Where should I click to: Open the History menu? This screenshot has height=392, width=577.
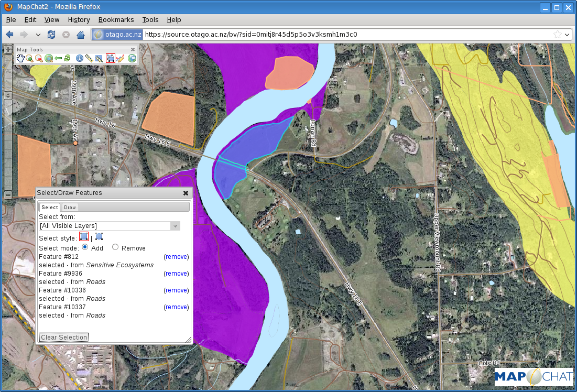(79, 20)
